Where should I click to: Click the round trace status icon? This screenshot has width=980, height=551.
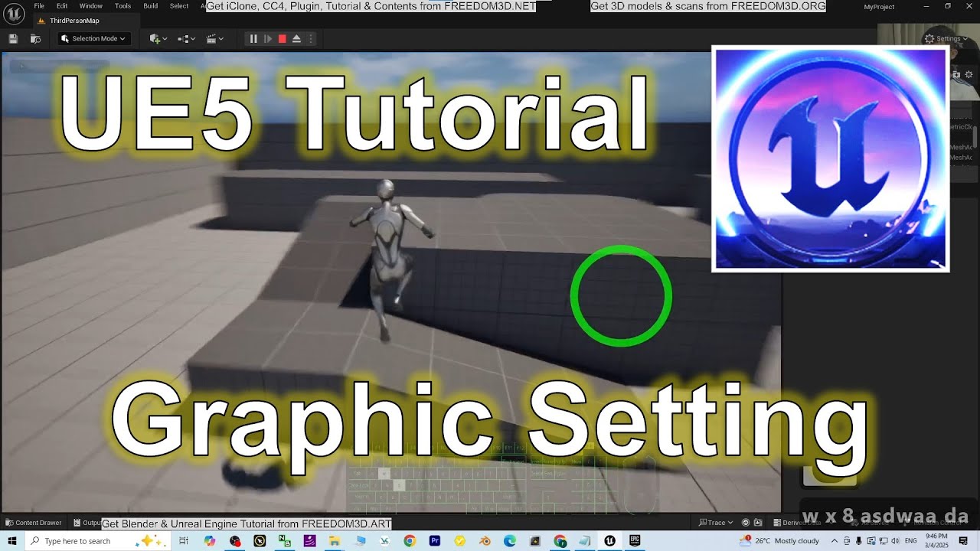tap(745, 523)
